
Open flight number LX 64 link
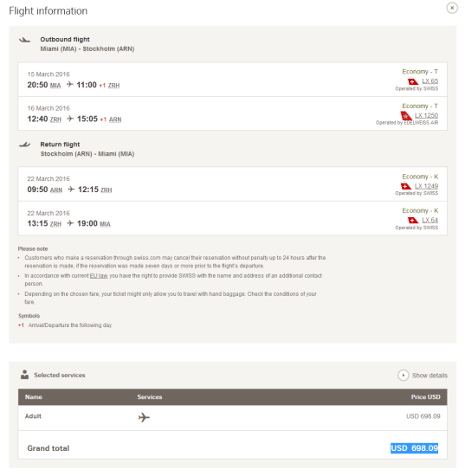tap(429, 220)
